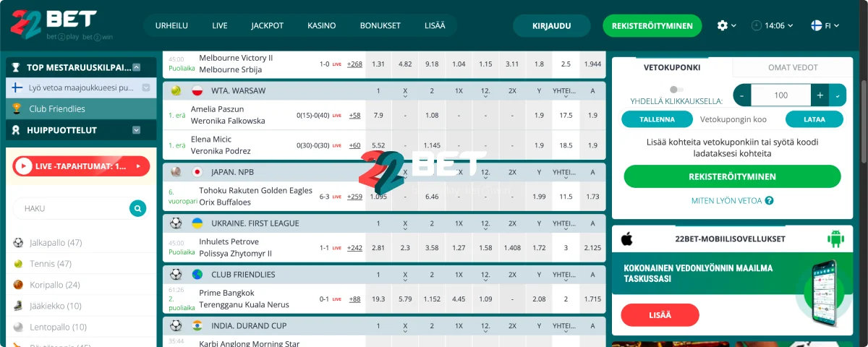Click the baseball icon in Japan NPB header
Viewport: 868px width, 347px height.
(x=176, y=172)
